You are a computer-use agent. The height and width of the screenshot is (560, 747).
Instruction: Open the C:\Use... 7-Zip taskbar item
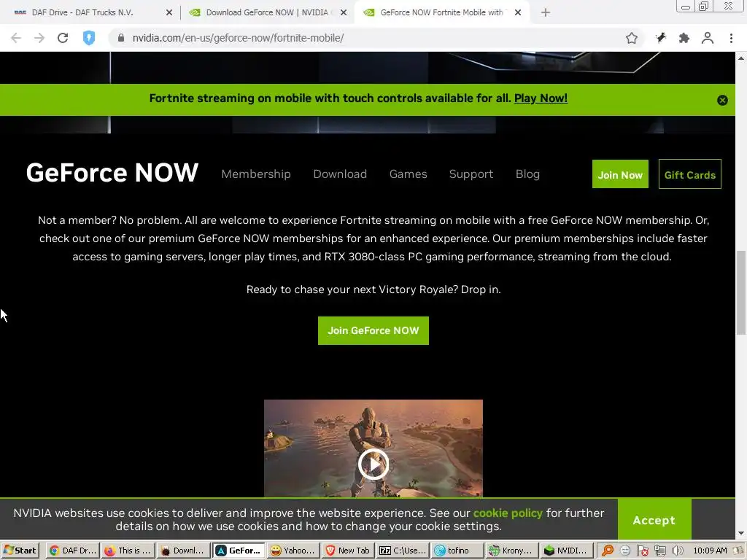(x=403, y=551)
